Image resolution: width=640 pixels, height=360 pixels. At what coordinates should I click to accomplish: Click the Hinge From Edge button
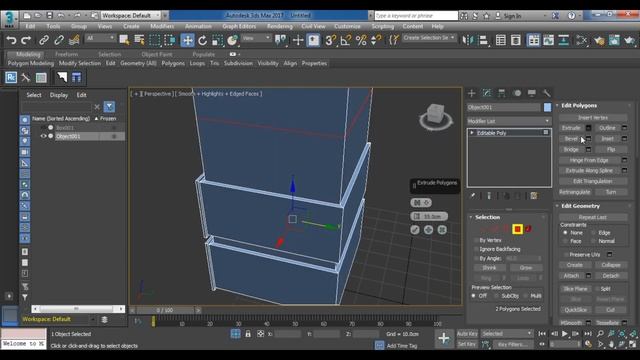pyautogui.click(x=589, y=160)
